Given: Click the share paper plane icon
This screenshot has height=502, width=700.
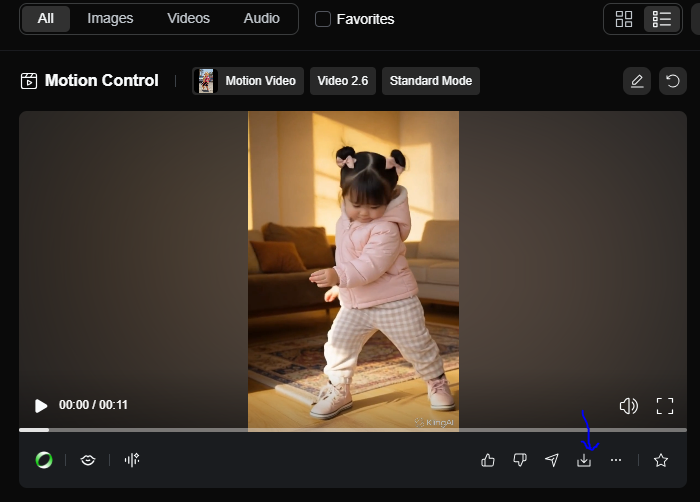Looking at the screenshot, I should click(x=552, y=460).
